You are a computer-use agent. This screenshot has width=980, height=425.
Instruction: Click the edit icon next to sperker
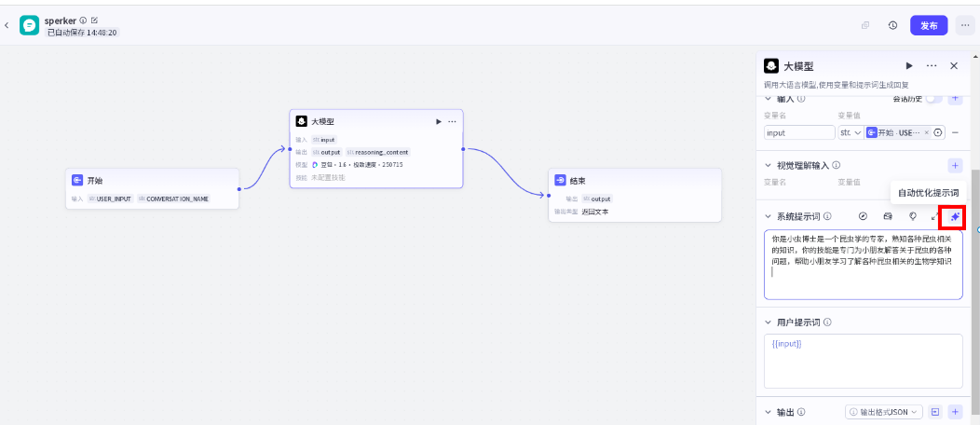pyautogui.click(x=94, y=20)
